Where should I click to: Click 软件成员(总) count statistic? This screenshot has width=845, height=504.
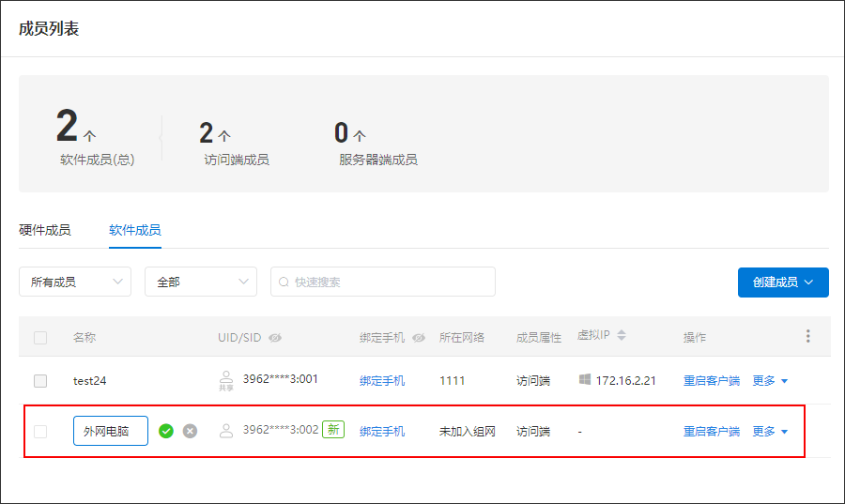[x=95, y=137]
